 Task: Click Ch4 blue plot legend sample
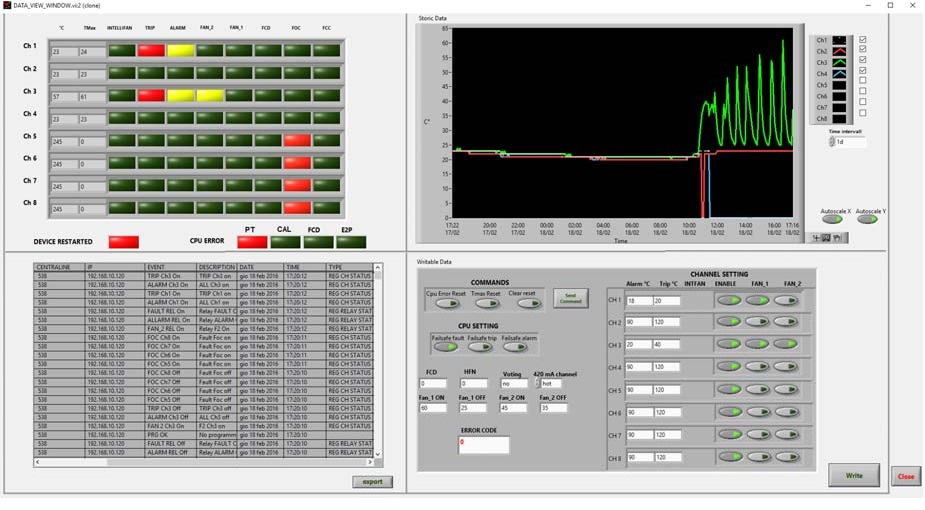[839, 74]
